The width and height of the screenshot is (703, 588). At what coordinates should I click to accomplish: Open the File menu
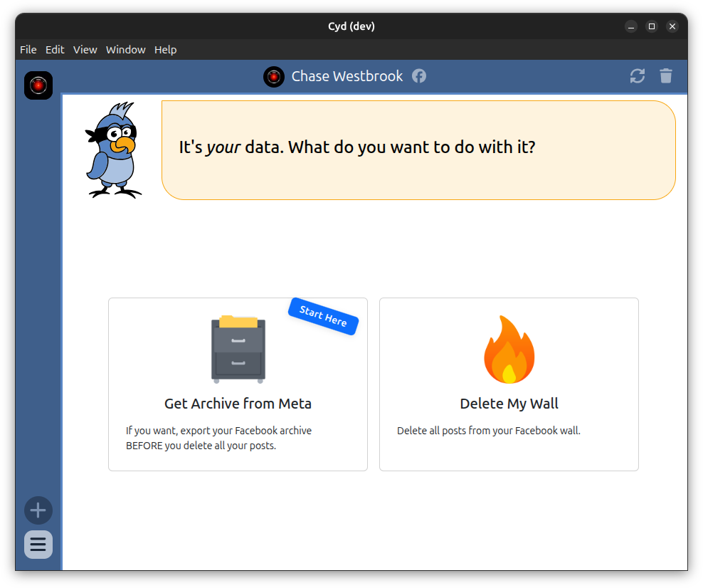(x=28, y=50)
